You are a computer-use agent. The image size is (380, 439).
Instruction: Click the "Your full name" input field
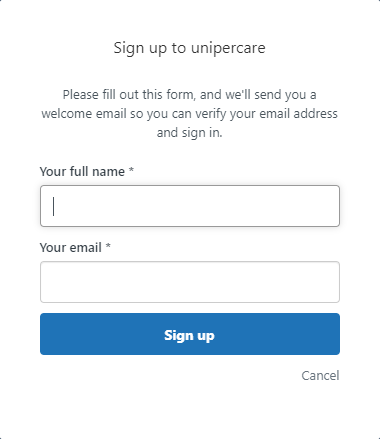[190, 206]
